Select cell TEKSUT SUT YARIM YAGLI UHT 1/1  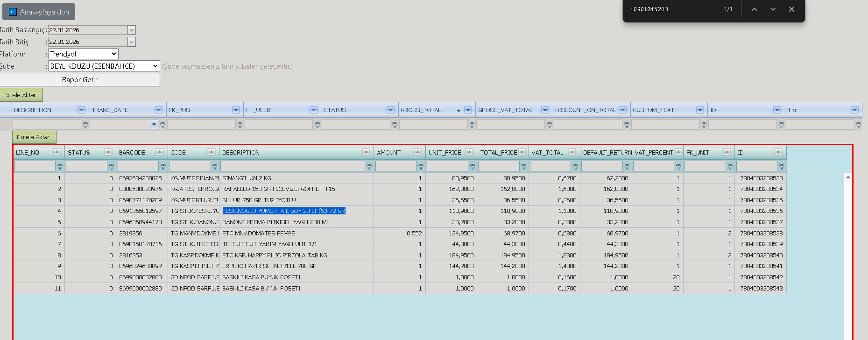[296, 244]
